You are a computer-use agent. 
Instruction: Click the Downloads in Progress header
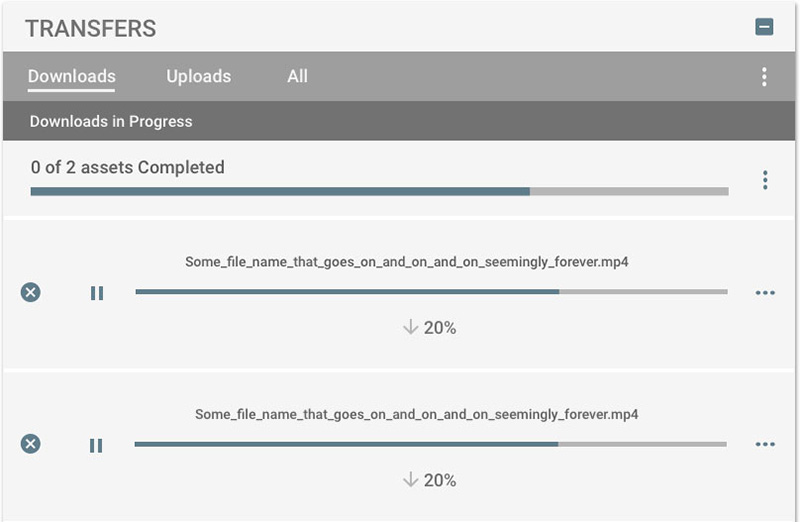pos(111,121)
